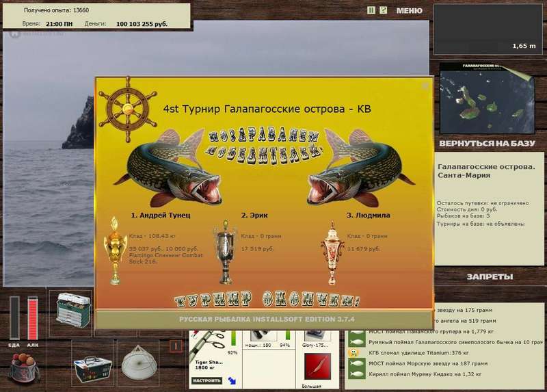This screenshot has width=547, height=392.
Task: Click Осталось путевки: не ограничено line
Action: coord(483,203)
